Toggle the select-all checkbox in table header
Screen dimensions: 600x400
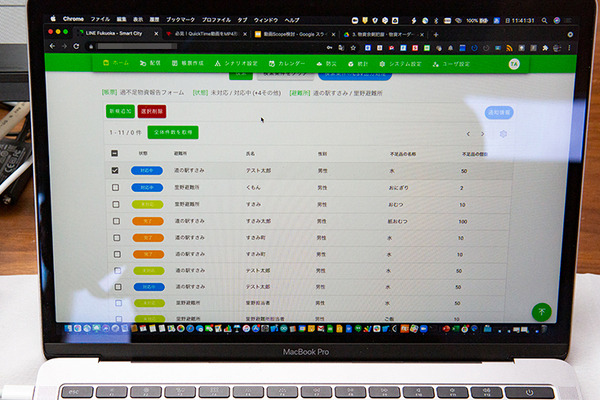114,154
